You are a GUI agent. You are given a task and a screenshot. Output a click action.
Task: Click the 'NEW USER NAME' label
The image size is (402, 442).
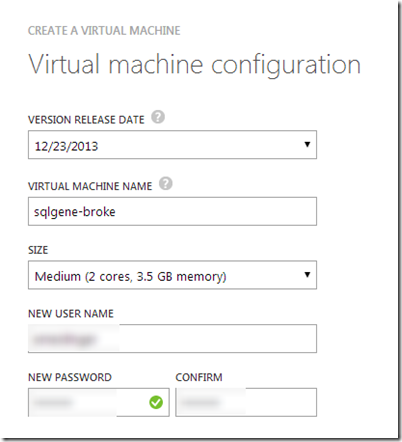pos(71,314)
